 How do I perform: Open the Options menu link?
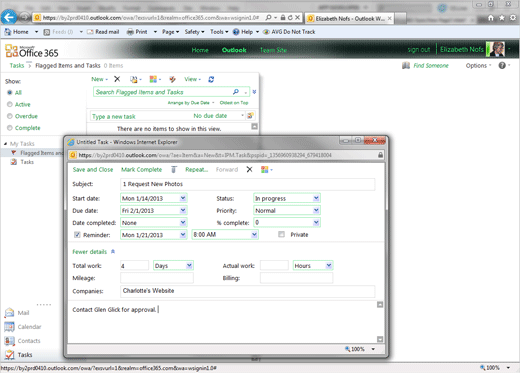pyautogui.click(x=478, y=65)
